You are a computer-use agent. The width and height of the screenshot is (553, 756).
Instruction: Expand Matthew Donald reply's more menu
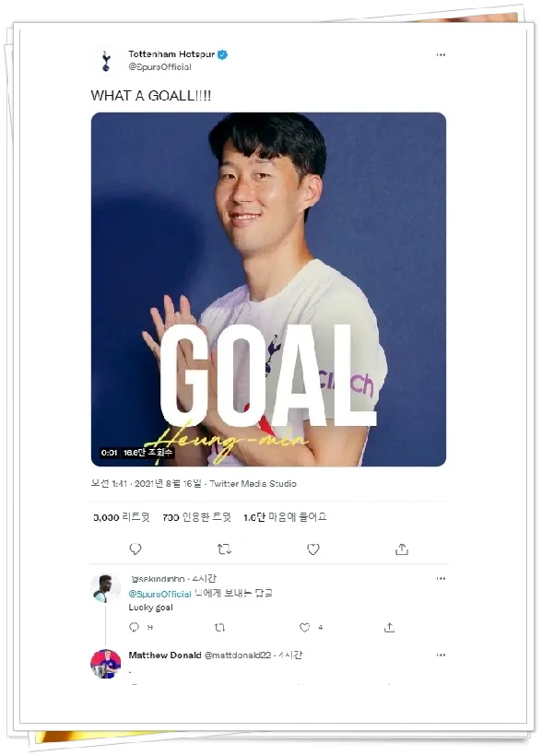coord(441,656)
